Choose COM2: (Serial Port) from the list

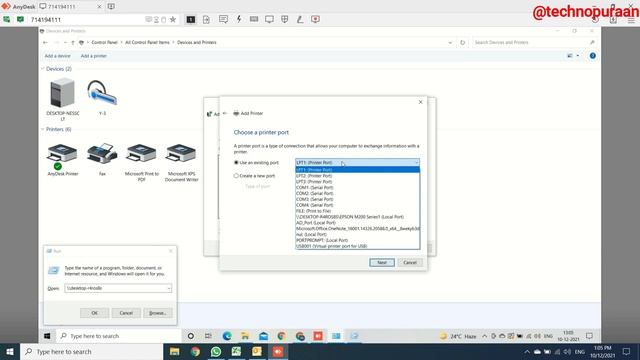coord(357,193)
